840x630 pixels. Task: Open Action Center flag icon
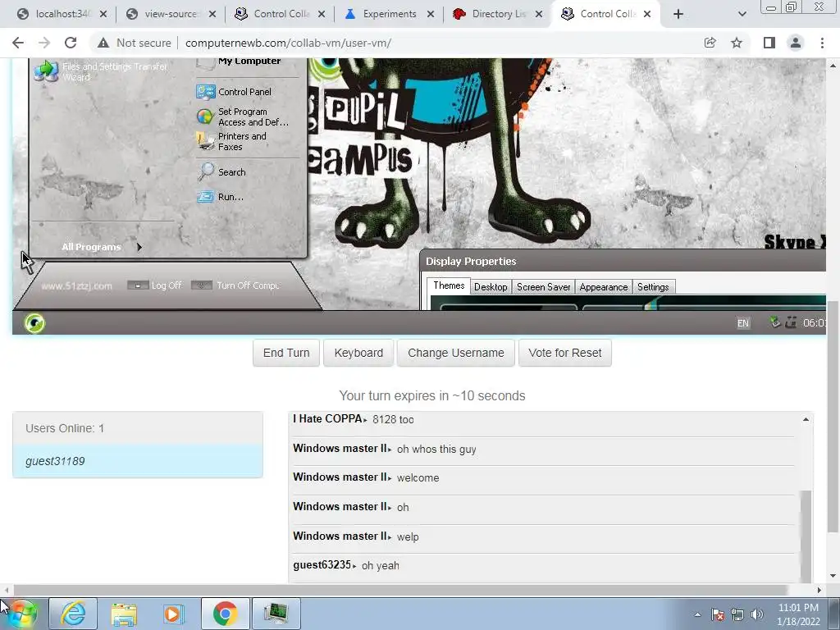pyautogui.click(x=718, y=614)
